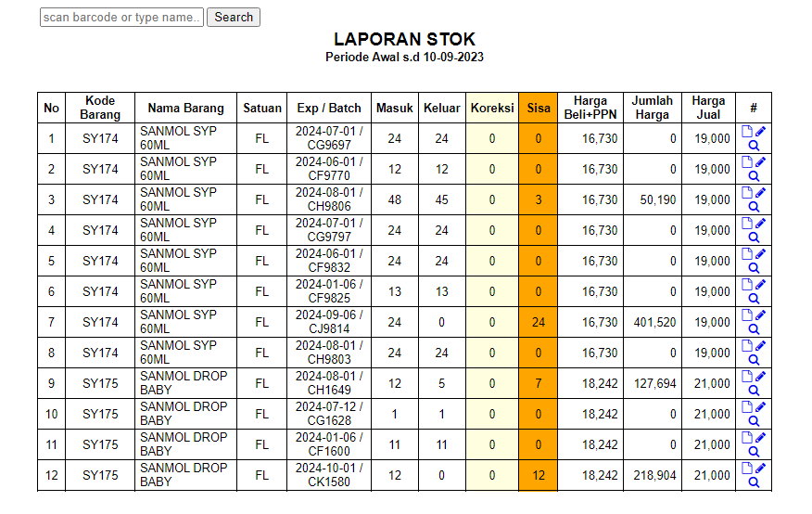The width and height of the screenshot is (812, 514).
Task: Click the LAPORAN STOK title
Action: (x=404, y=39)
